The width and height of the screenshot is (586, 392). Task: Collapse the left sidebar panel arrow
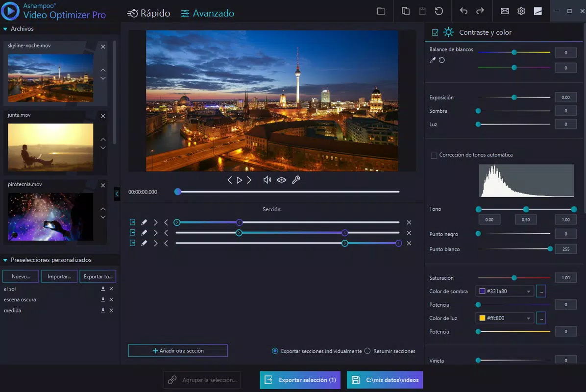coord(117,194)
